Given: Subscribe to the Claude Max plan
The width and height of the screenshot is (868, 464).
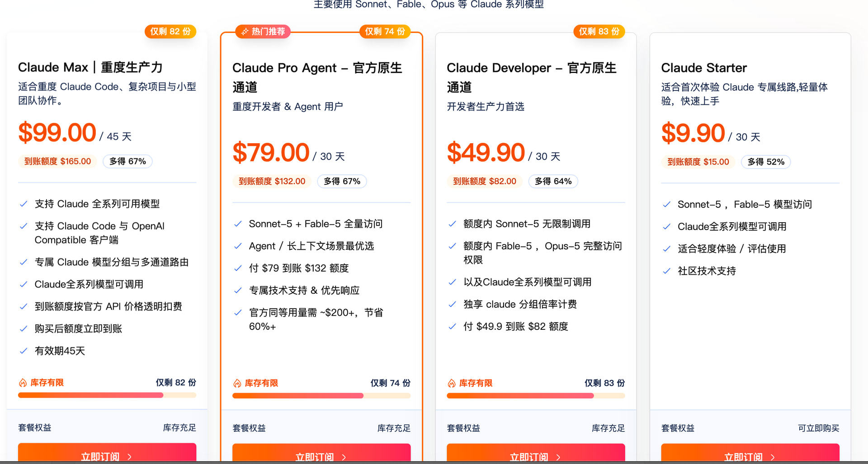Looking at the screenshot, I should coord(107,453).
